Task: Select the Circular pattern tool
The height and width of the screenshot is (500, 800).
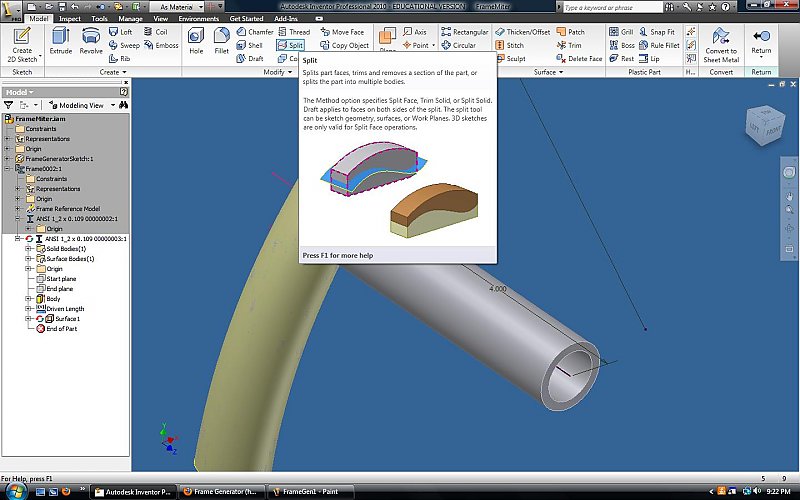Action: 459,45
